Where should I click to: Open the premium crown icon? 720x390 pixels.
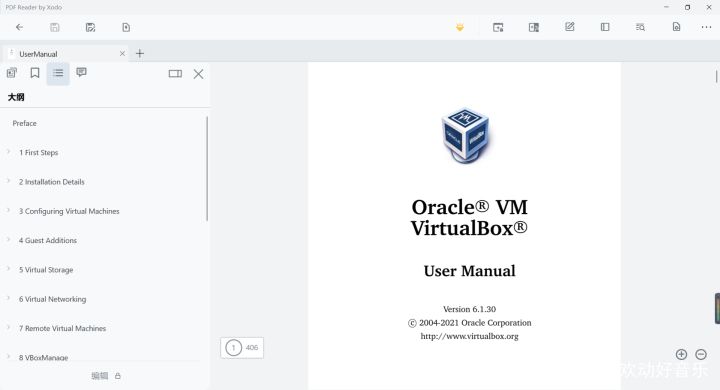coord(460,28)
